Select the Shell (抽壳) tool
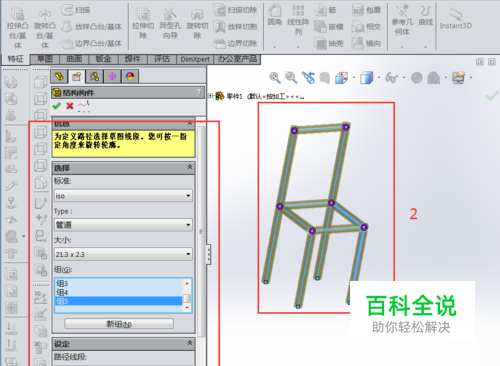500x366 pixels. point(329,43)
